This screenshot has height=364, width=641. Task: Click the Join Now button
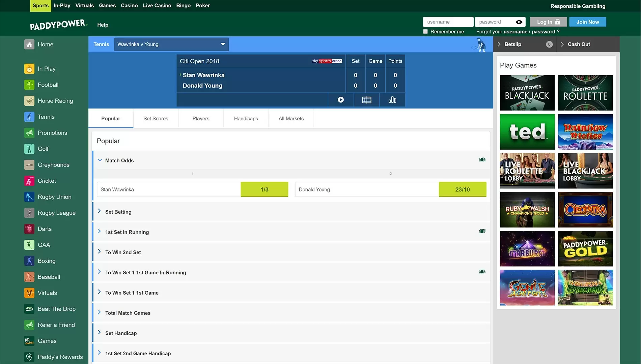pyautogui.click(x=588, y=22)
